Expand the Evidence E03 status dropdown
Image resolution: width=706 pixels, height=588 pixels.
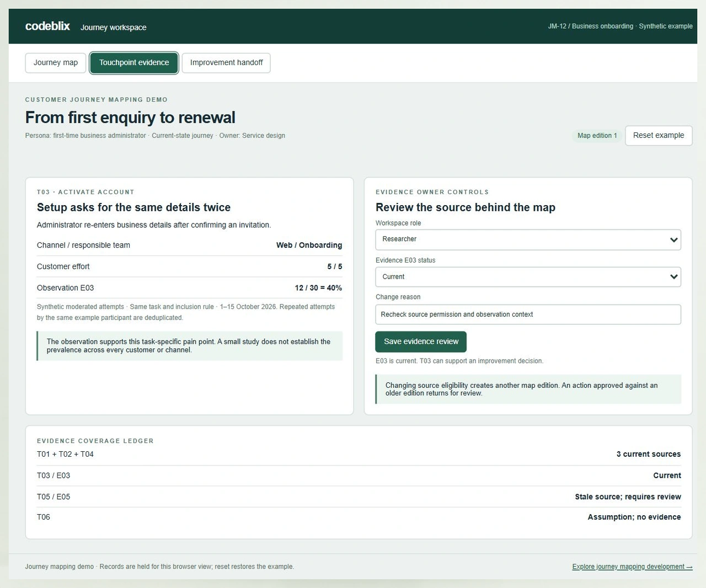point(528,277)
